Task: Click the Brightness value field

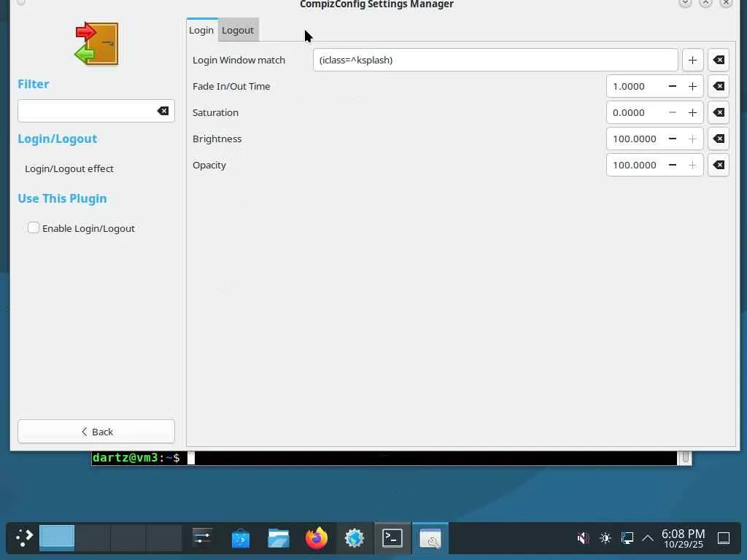Action: click(x=635, y=139)
